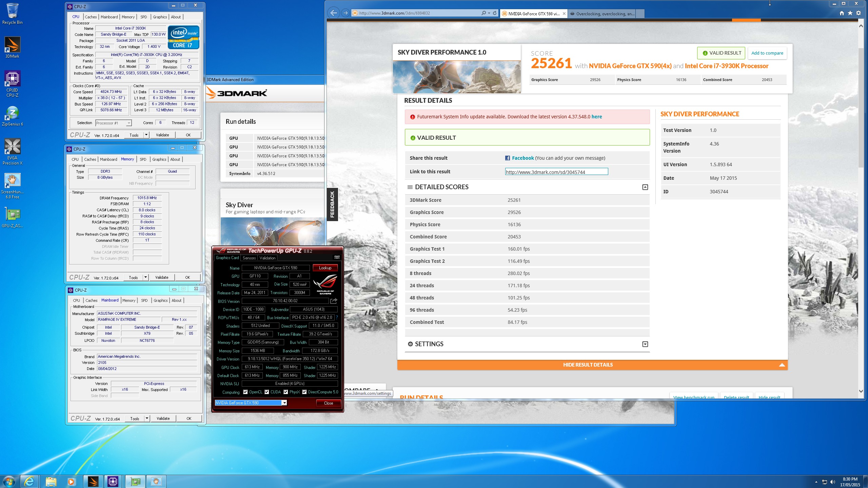
Task: Click the taskbar clock showing 8:30 PM
Action: pos(850,482)
